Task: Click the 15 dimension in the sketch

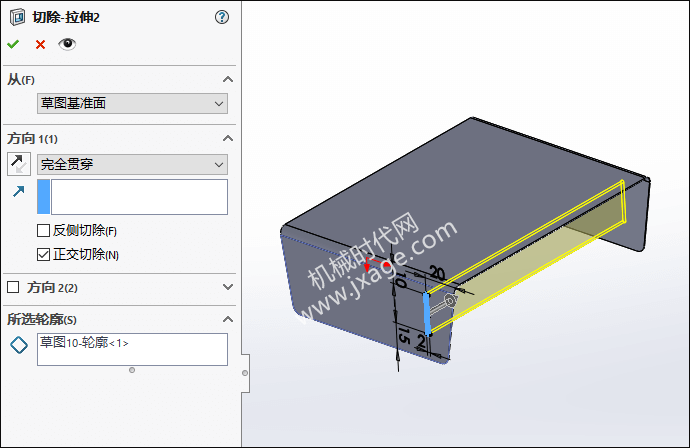Action: click(x=404, y=335)
